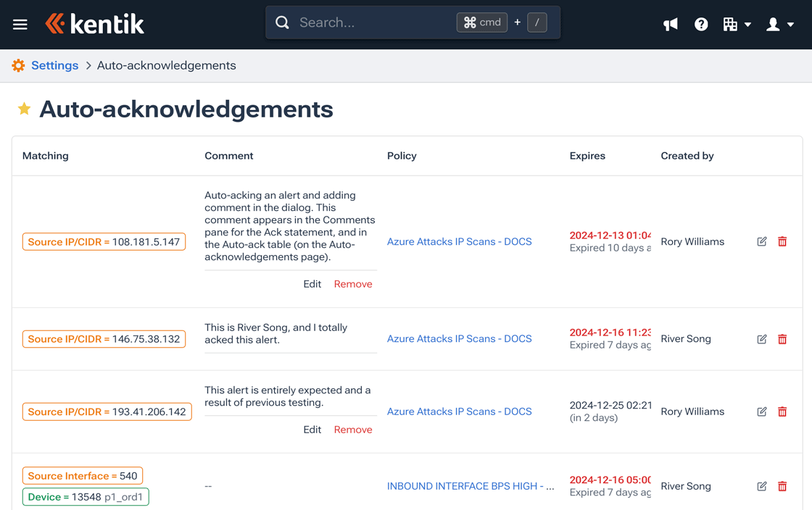
Task: Click the edit icon for 193.41.206.142 row
Action: (x=762, y=411)
